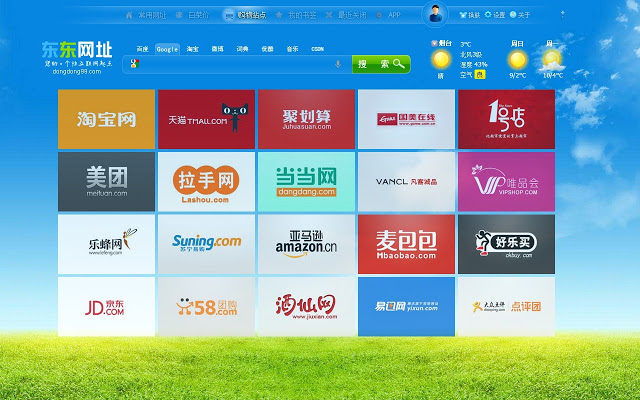Click the Google logo in search box
Viewport: 640px width, 400px height.
pos(135,64)
